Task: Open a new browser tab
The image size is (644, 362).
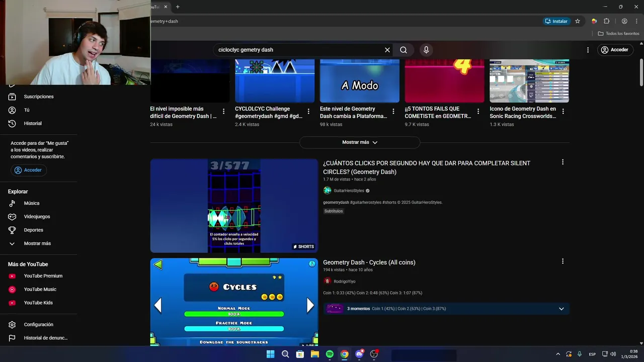Action: [178, 7]
